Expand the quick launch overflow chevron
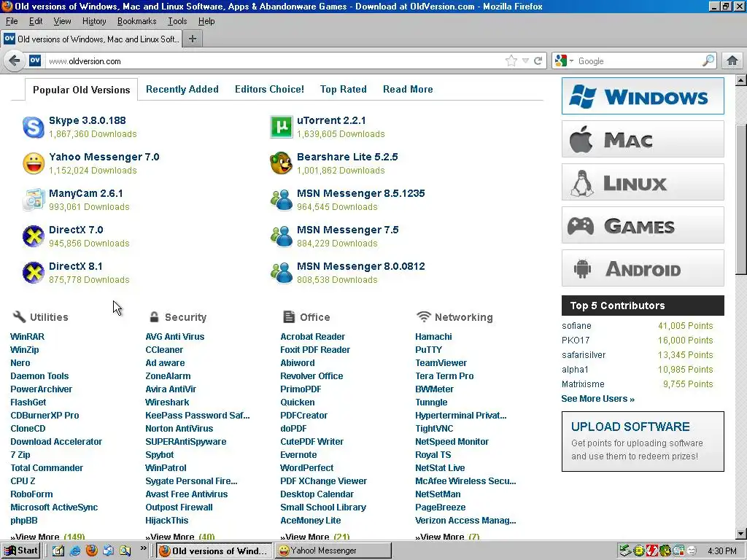The image size is (747, 560). 144,548
